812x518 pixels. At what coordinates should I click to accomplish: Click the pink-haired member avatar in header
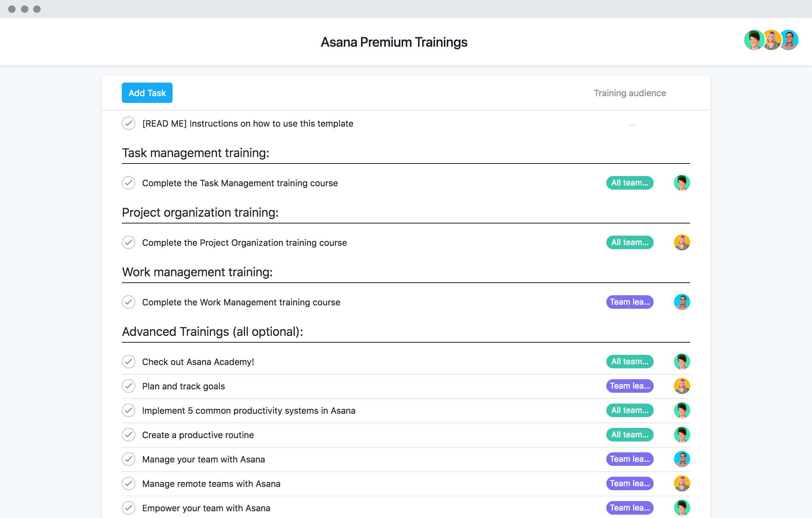coord(771,40)
